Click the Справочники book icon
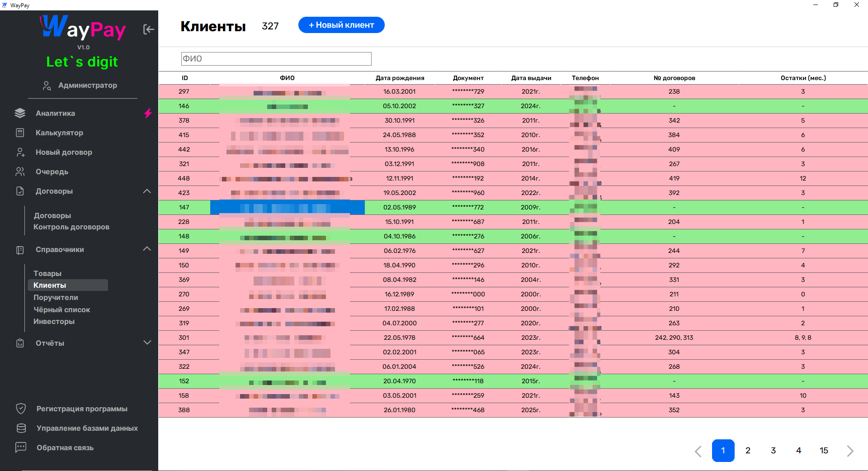 [20, 250]
